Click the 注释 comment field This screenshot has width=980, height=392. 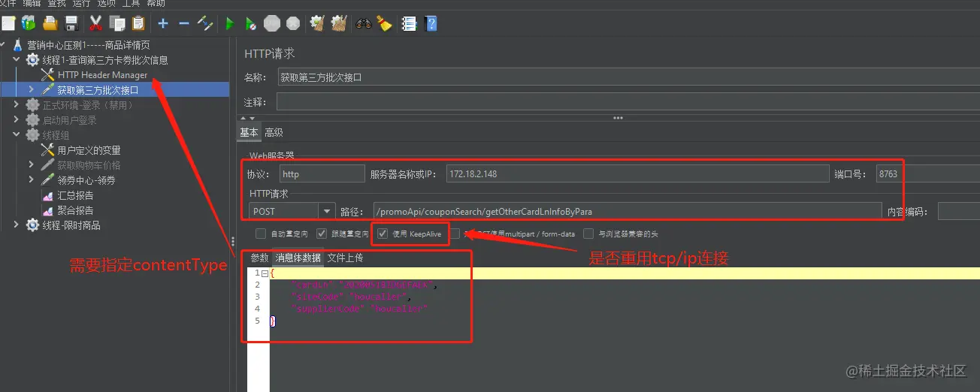tap(627, 101)
